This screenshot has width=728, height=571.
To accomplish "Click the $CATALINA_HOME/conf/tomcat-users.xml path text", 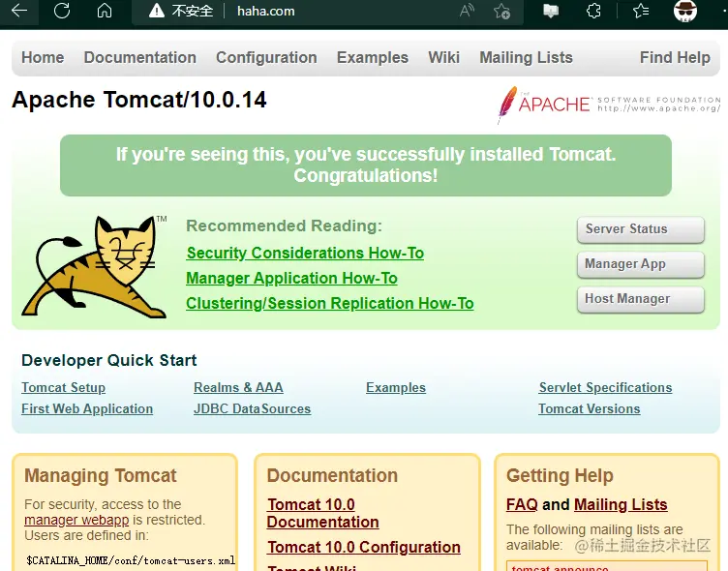I will 131,560.
